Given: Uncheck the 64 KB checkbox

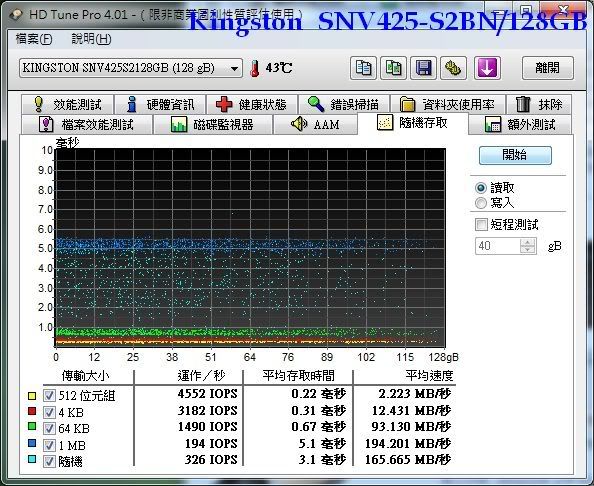Looking at the screenshot, I should tap(49, 429).
